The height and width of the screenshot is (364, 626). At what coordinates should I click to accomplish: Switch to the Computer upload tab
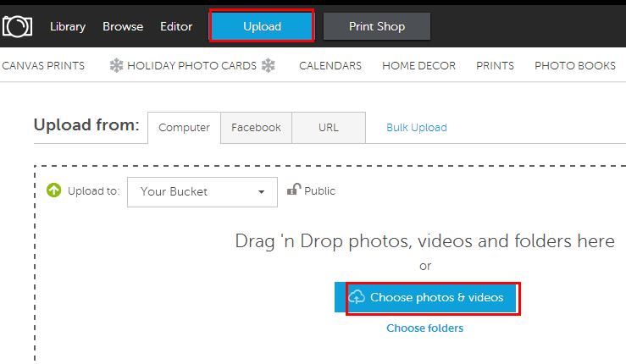pyautogui.click(x=184, y=128)
